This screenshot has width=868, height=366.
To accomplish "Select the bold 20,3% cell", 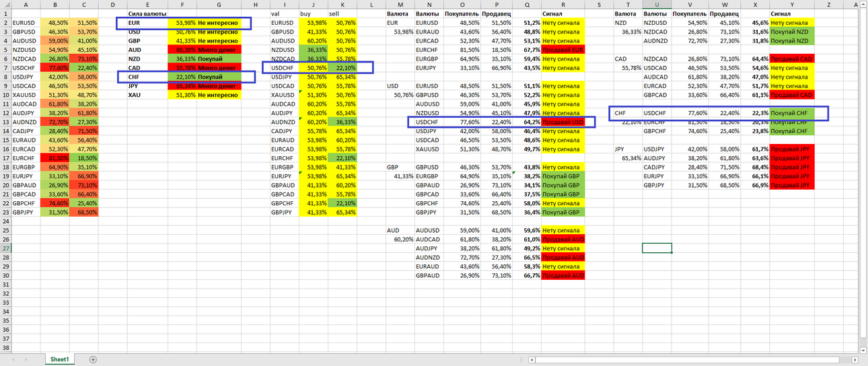I will click(x=755, y=122).
